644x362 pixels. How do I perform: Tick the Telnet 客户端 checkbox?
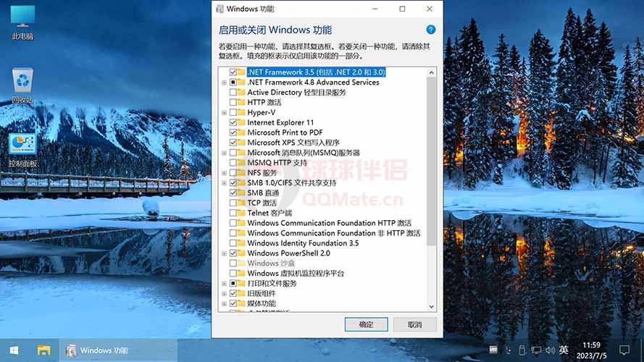233,214
